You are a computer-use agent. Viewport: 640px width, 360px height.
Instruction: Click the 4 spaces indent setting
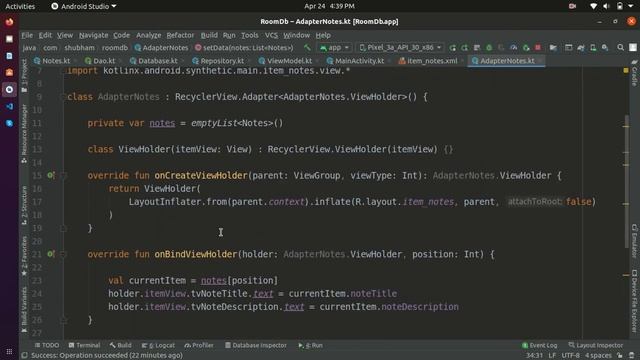pyautogui.click(x=599, y=356)
